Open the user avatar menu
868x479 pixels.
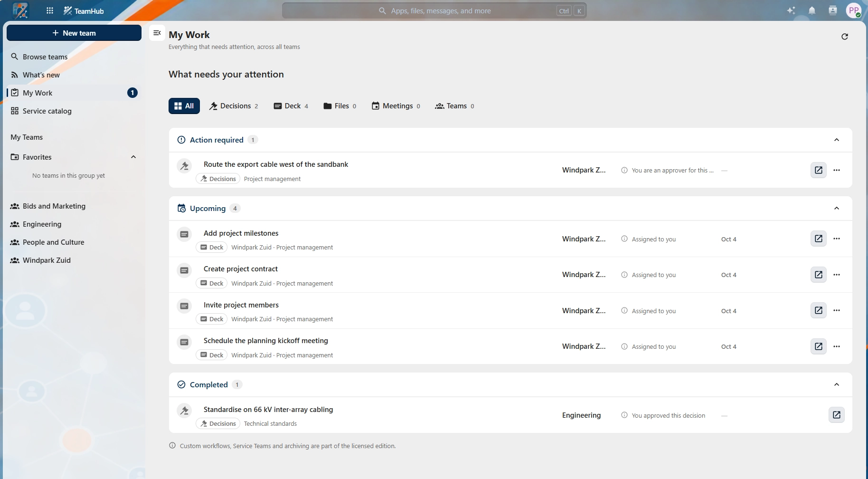(x=854, y=10)
